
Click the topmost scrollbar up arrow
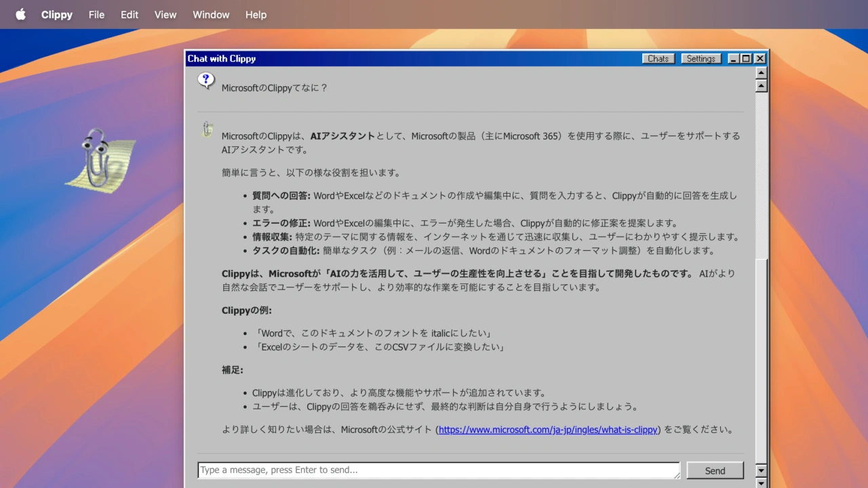click(x=761, y=73)
